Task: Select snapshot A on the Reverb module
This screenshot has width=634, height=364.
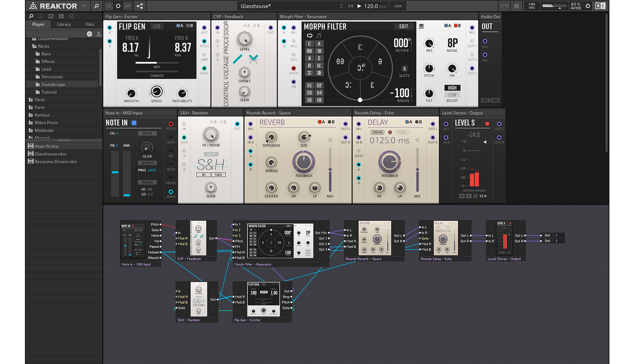Action: (321, 122)
